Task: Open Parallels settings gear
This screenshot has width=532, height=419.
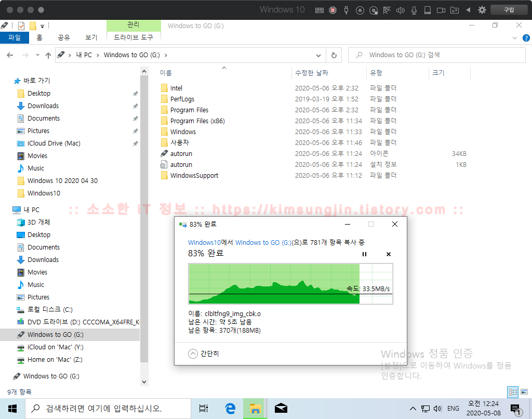Action: click(482, 10)
